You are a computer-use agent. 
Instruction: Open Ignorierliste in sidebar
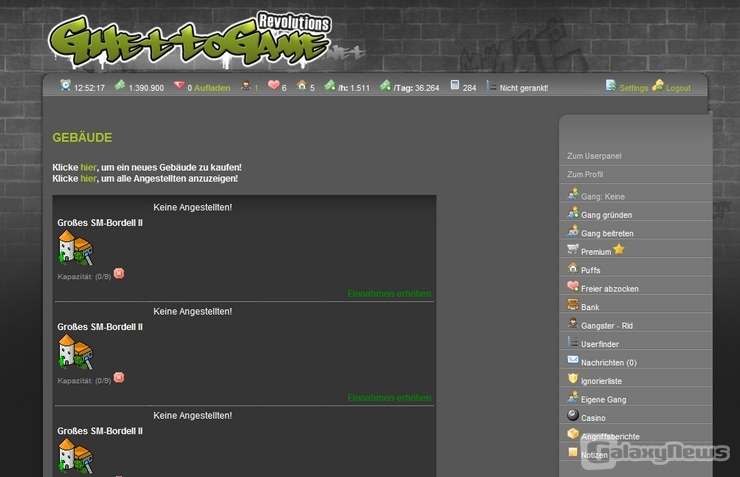[x=601, y=381]
